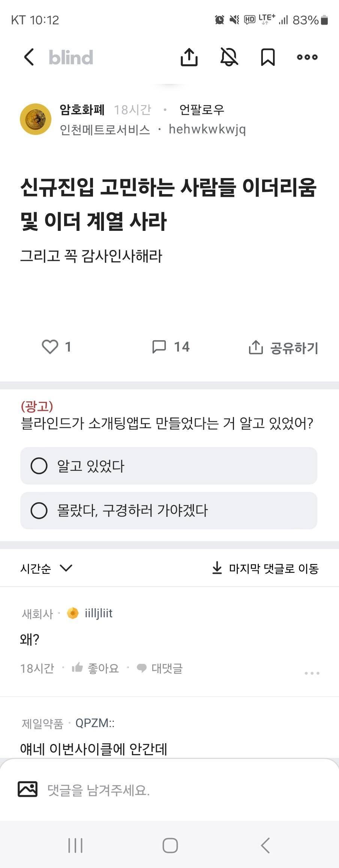Mute post notifications with the bell-slash icon
The height and width of the screenshot is (868, 339).
click(229, 57)
